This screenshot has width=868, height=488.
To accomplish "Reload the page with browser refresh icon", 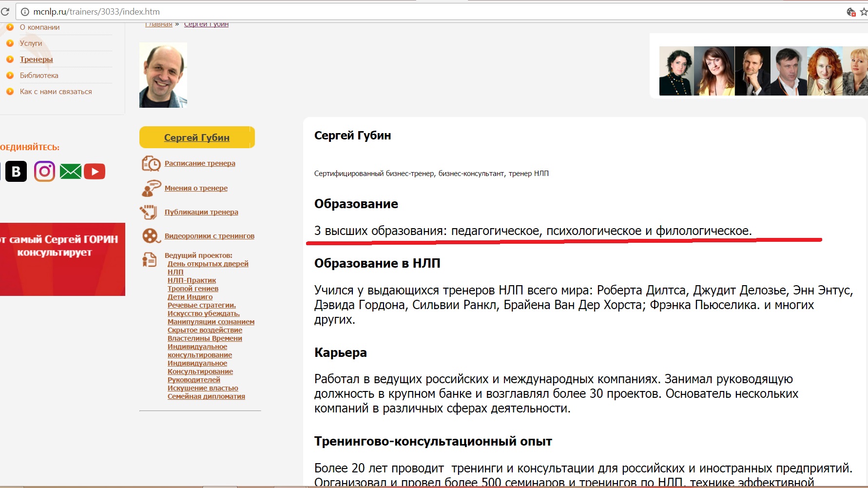I will tap(5, 12).
